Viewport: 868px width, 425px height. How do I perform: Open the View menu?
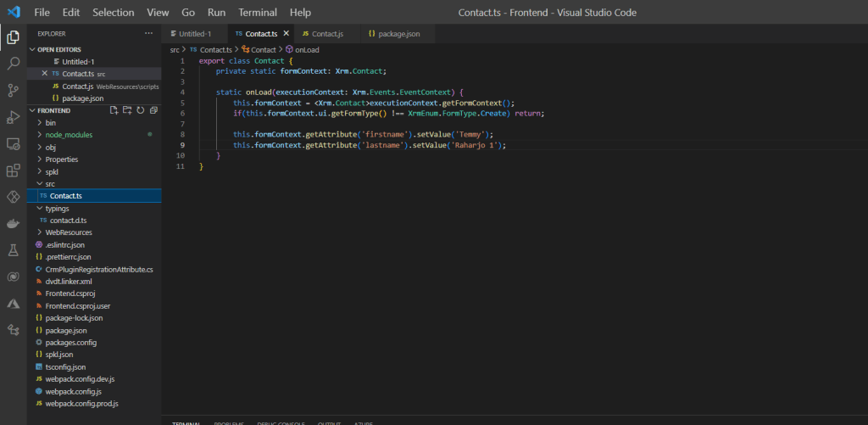[159, 12]
